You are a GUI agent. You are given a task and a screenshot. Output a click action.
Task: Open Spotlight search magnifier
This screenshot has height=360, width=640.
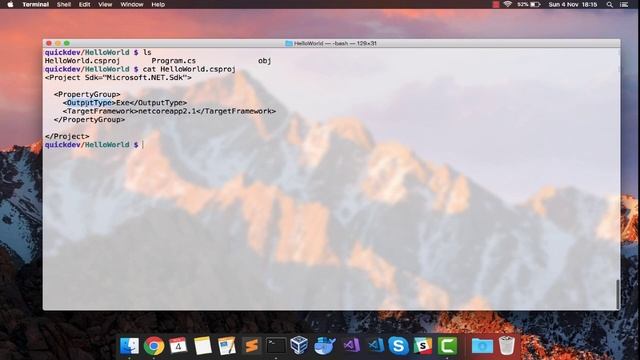click(609, 4)
